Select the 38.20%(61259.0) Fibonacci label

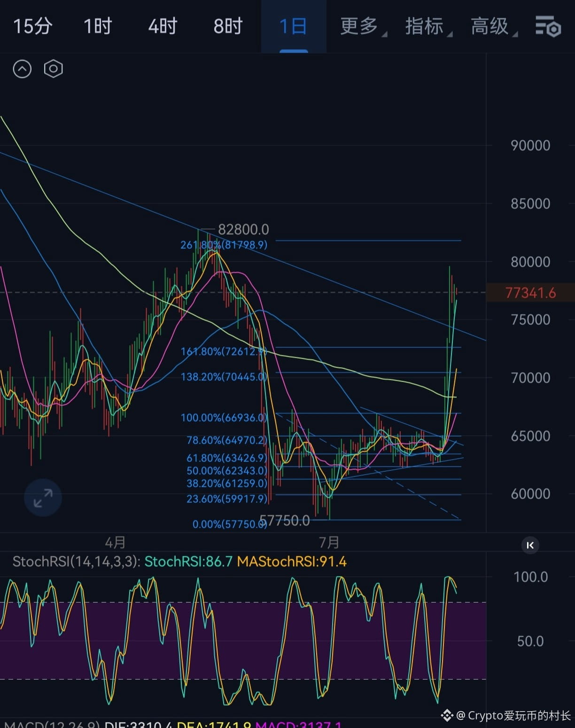[227, 483]
